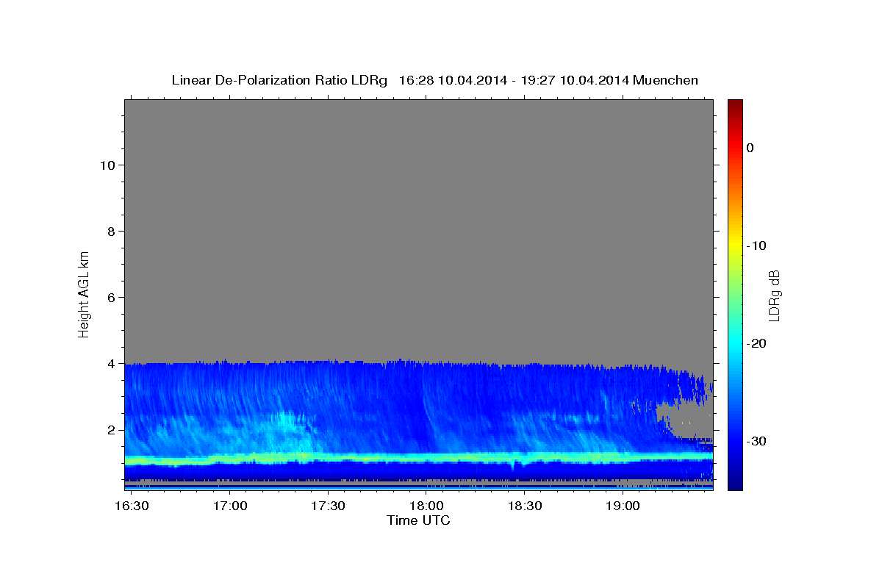Click the 19:00 time tick label

pos(622,506)
